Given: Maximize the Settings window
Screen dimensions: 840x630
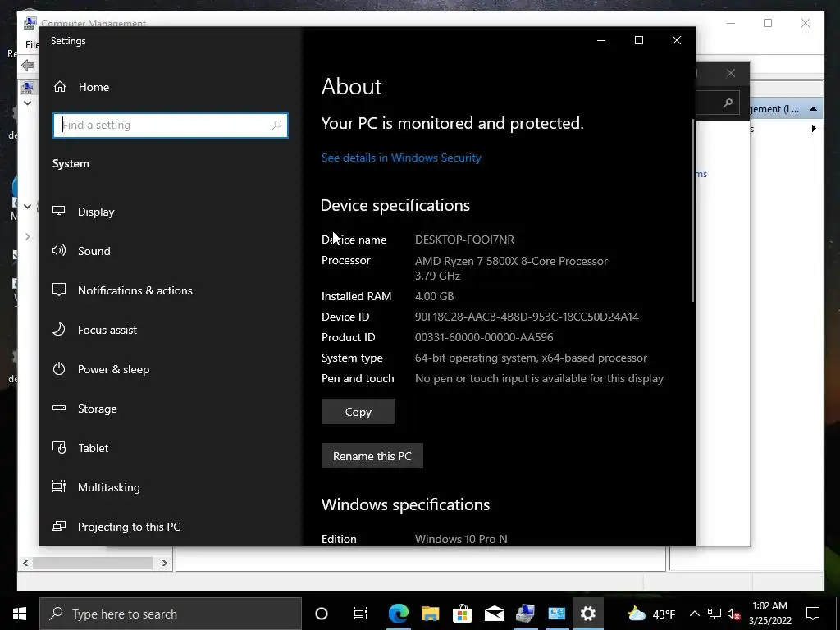Looking at the screenshot, I should tap(638, 41).
